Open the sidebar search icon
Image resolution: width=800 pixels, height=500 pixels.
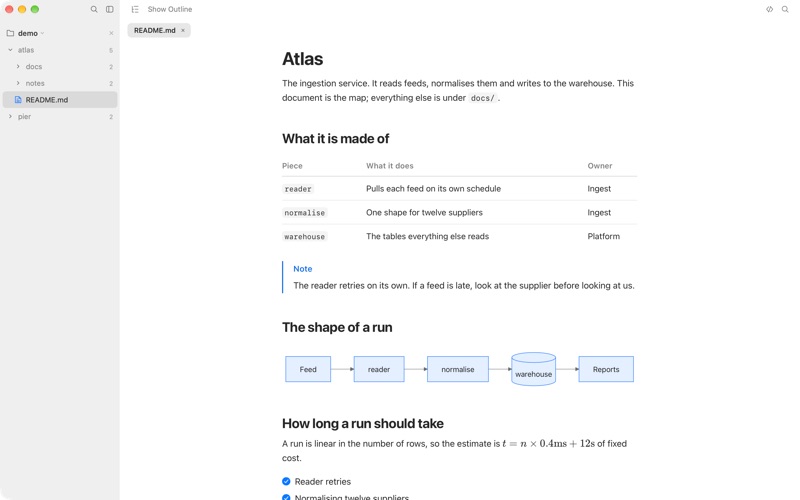click(94, 9)
